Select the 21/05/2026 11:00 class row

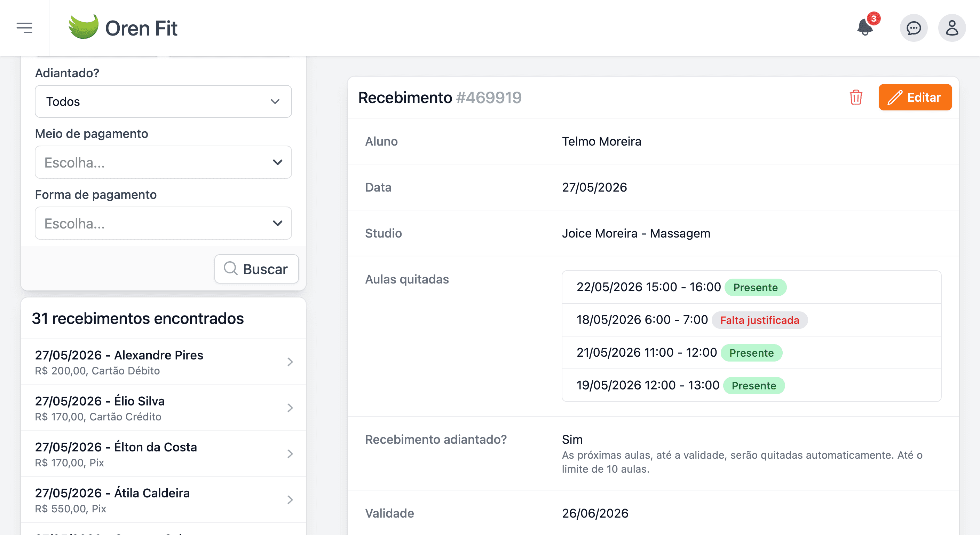(751, 352)
